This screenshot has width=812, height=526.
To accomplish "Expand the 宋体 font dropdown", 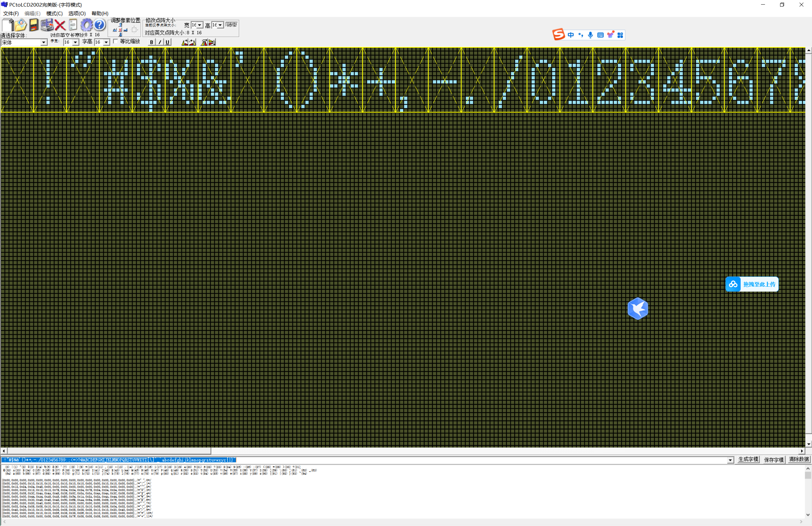I will 44,42.
